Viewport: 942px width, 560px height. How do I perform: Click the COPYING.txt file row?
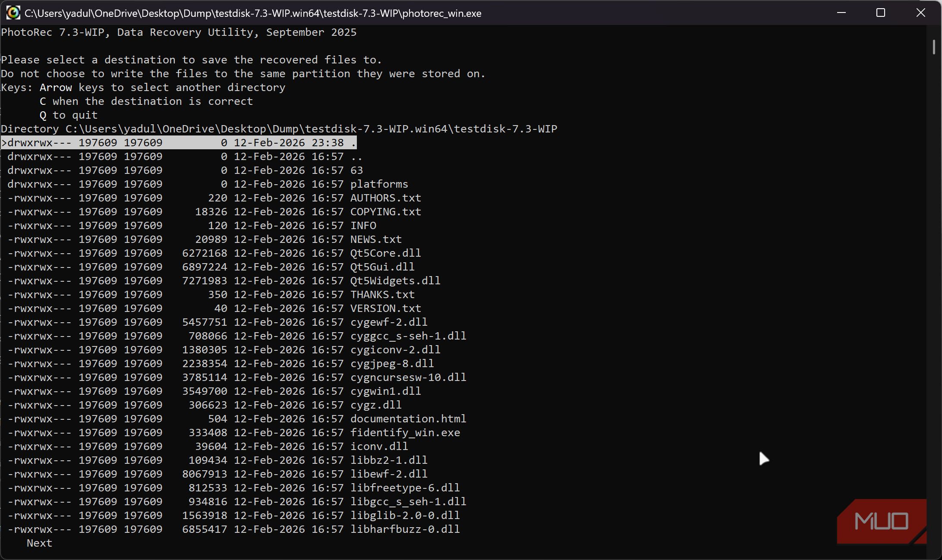pyautogui.click(x=214, y=212)
